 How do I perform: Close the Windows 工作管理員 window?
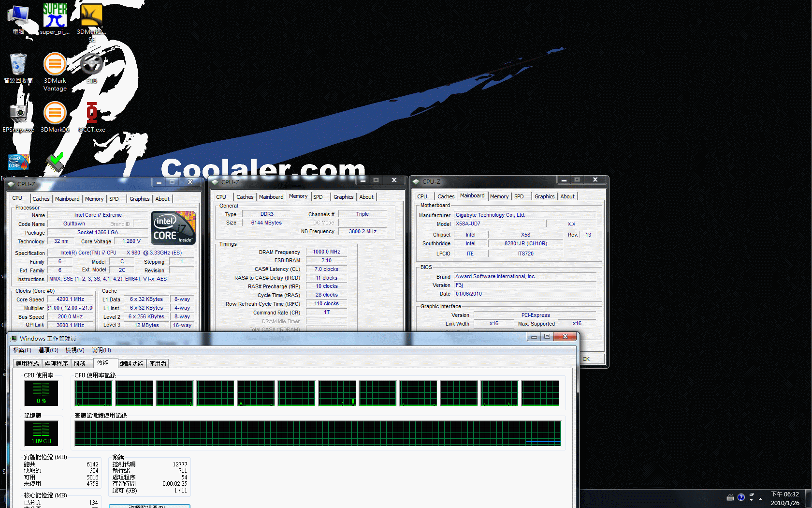point(565,337)
